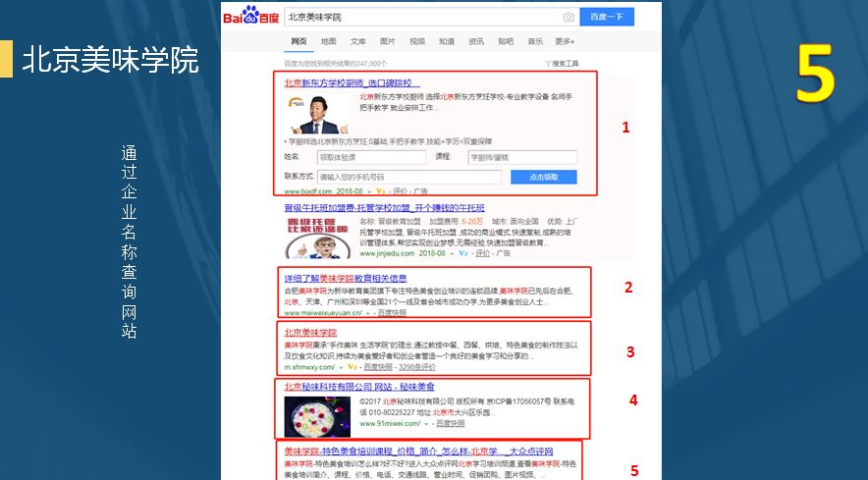Screen dimensions: 868x480
Task: Open 北京秘味科技有限公司 网站 result link
Action: pos(359,387)
